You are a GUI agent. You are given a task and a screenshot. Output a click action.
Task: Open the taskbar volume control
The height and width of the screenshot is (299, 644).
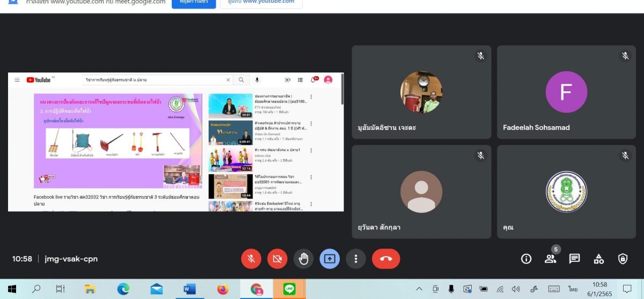pos(516,289)
